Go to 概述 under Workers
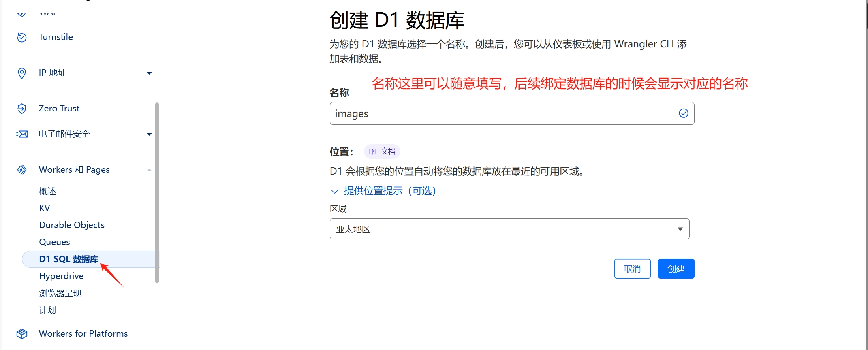The height and width of the screenshot is (350, 868). tap(47, 191)
